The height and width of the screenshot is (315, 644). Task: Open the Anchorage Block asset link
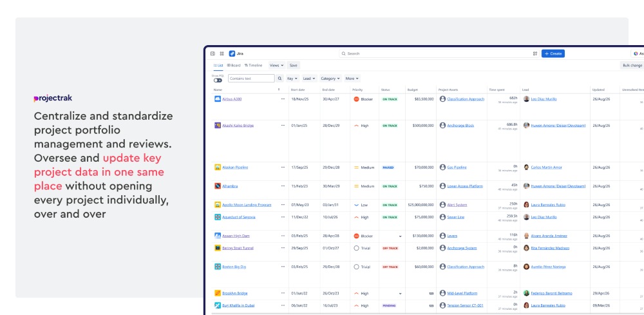coord(460,125)
